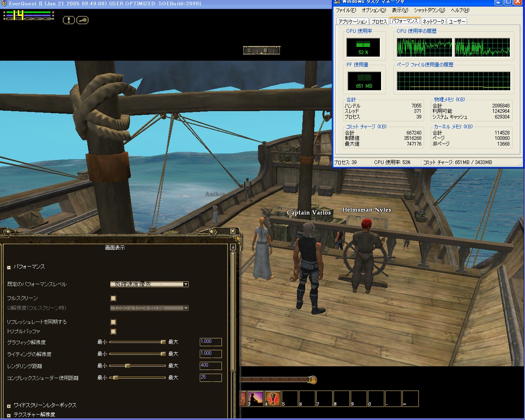Click system cache value 629304

(502, 117)
